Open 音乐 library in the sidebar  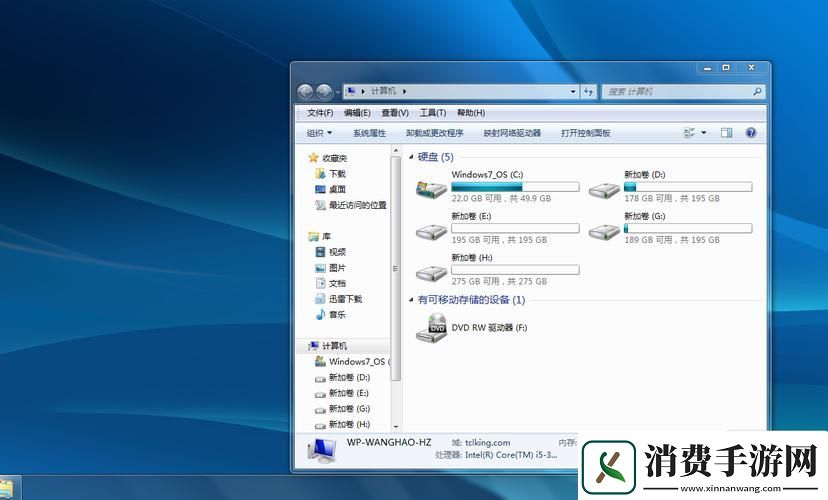coord(337,315)
